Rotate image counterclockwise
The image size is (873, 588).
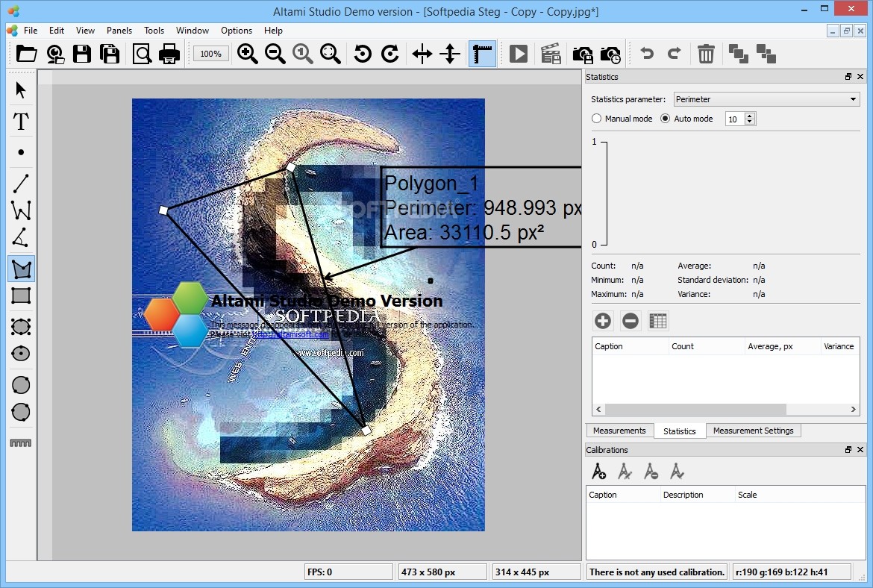click(x=363, y=54)
